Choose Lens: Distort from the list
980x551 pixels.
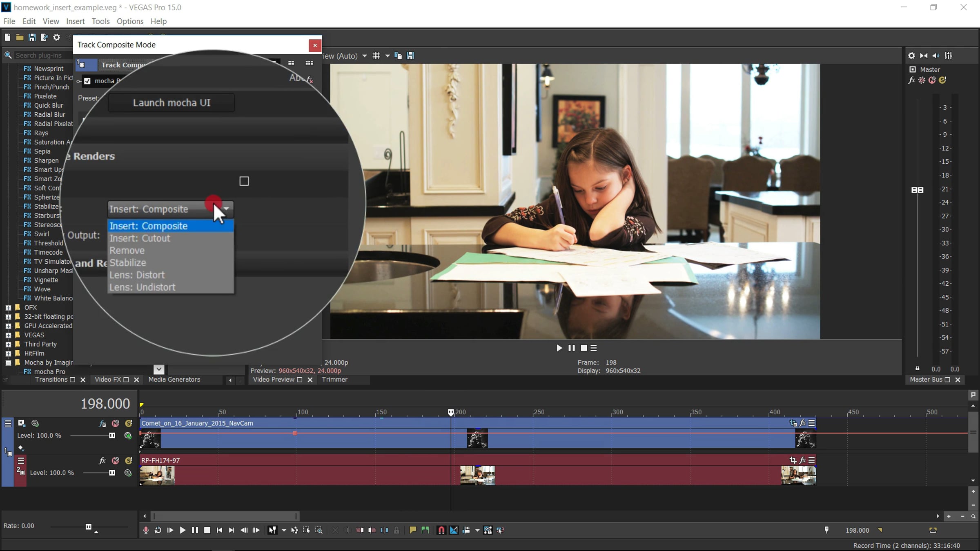pos(171,275)
